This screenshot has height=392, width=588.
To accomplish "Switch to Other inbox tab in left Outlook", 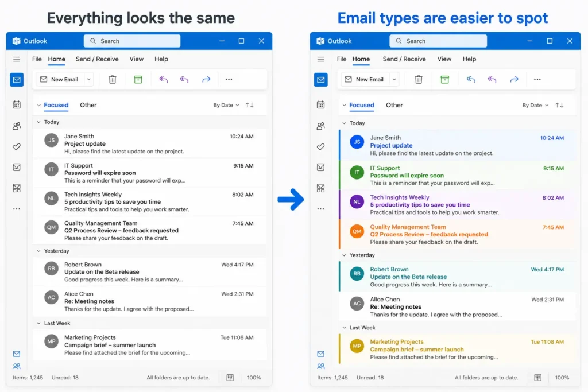I will 88,105.
